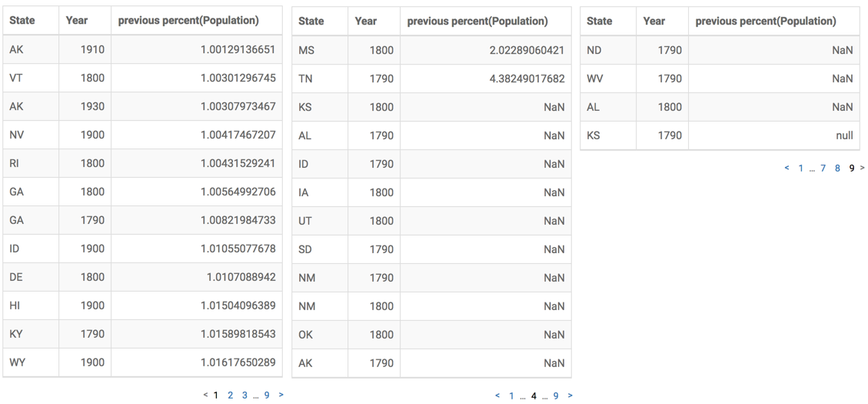
Task: Jump to page 9 in middle table
Action: 556,396
